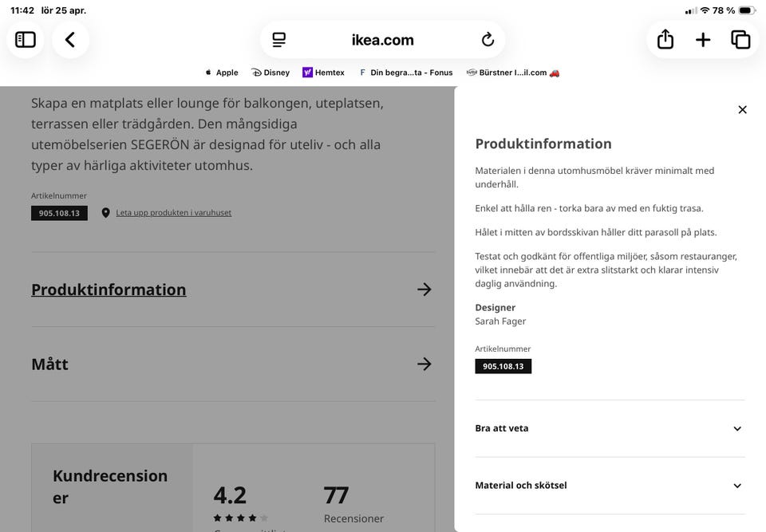Open the Disney bookmark
The height and width of the screenshot is (532, 766).
(x=270, y=73)
